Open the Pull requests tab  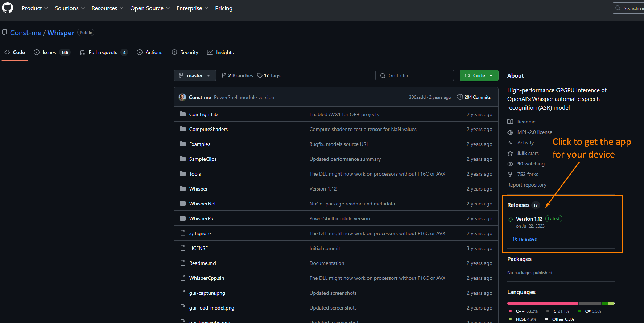[103, 52]
